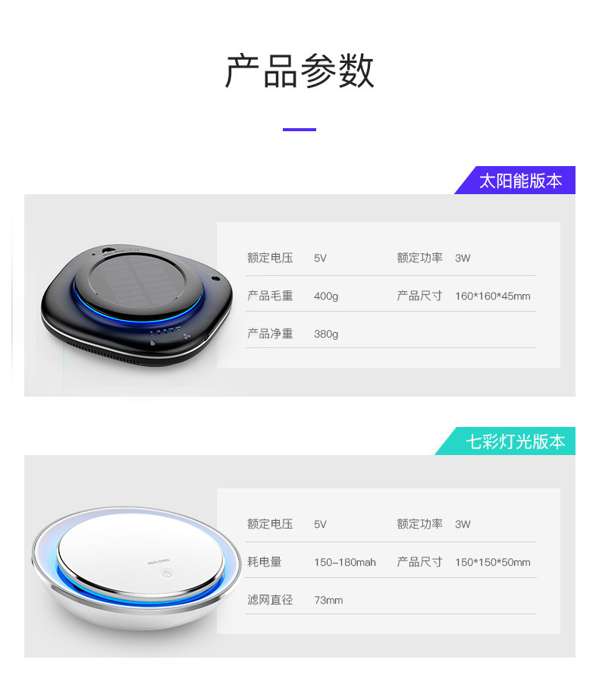This screenshot has width=599, height=700.
Task: Click the 160*160*45mm product size value
Action: click(492, 296)
